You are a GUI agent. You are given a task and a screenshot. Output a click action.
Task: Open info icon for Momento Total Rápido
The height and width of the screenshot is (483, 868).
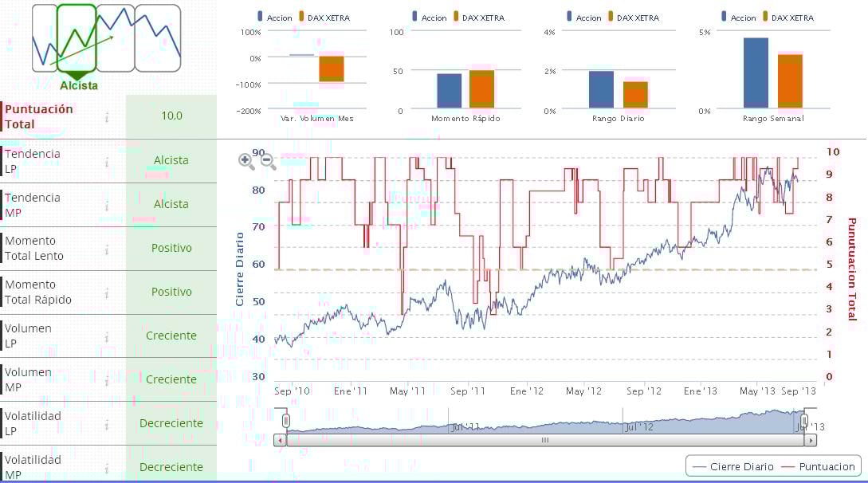[107, 293]
